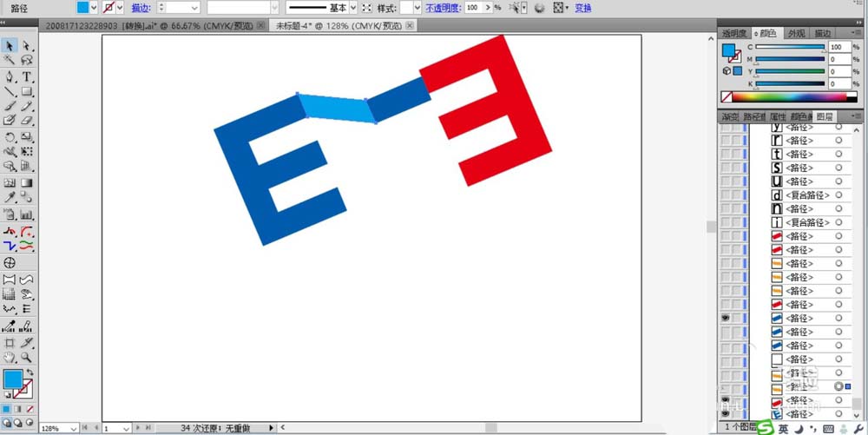Click the 描边 link in control bar
Image resolution: width=868 pixels, height=435 pixels.
tap(140, 9)
